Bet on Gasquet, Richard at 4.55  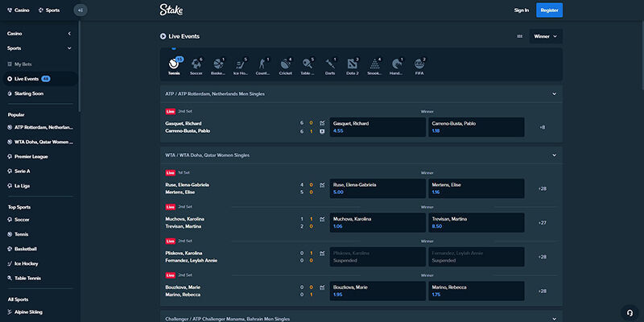[x=378, y=127]
